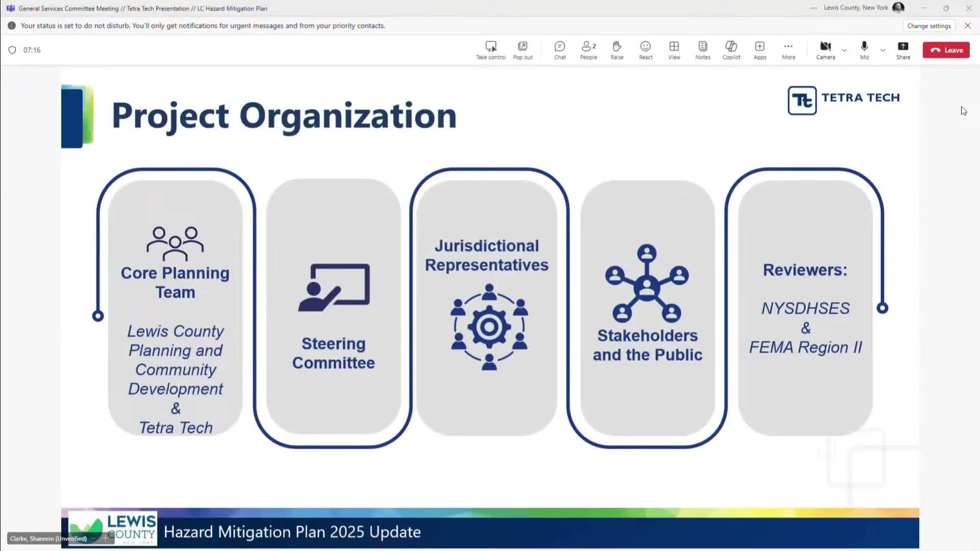The height and width of the screenshot is (551, 980).
Task: Open the More actions menu
Action: click(789, 50)
